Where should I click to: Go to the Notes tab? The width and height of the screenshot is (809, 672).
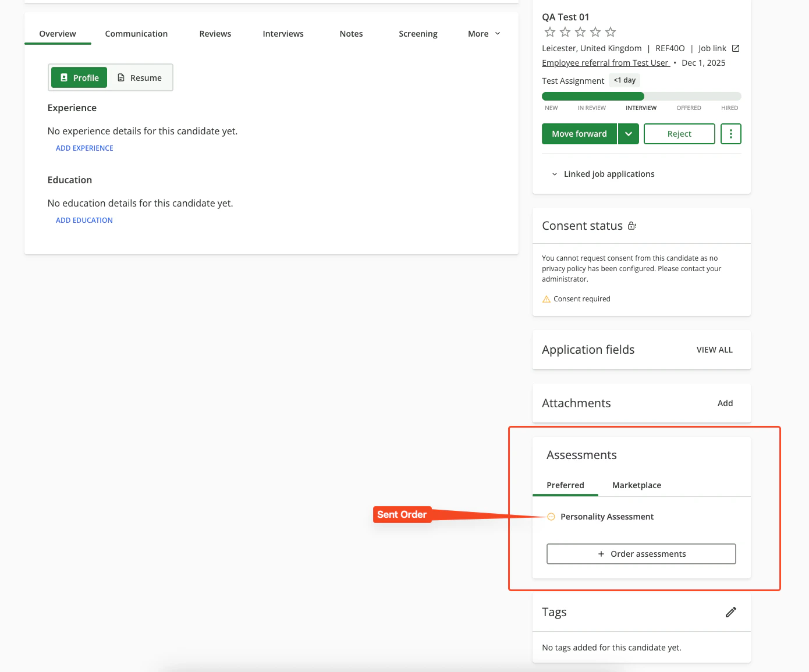pyautogui.click(x=351, y=34)
